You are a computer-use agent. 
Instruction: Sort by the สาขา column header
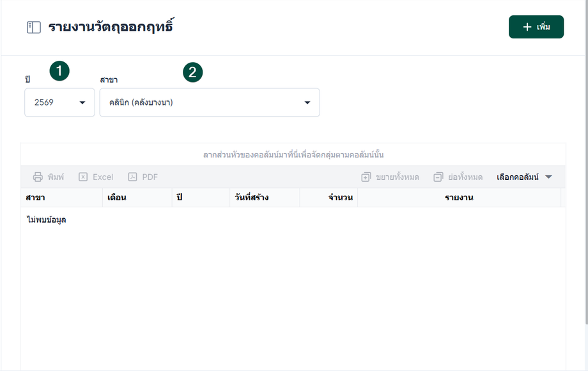coord(35,198)
